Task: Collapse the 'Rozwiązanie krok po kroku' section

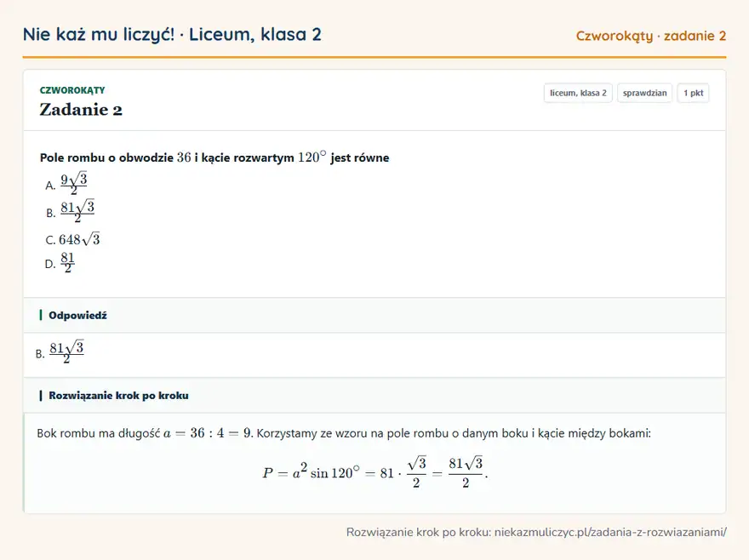Action: [x=374, y=395]
